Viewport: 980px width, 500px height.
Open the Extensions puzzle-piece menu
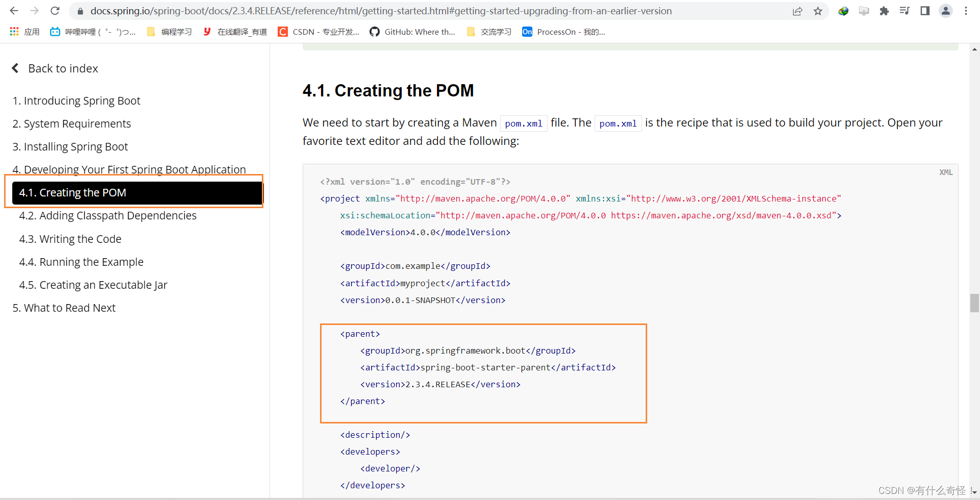[884, 11]
